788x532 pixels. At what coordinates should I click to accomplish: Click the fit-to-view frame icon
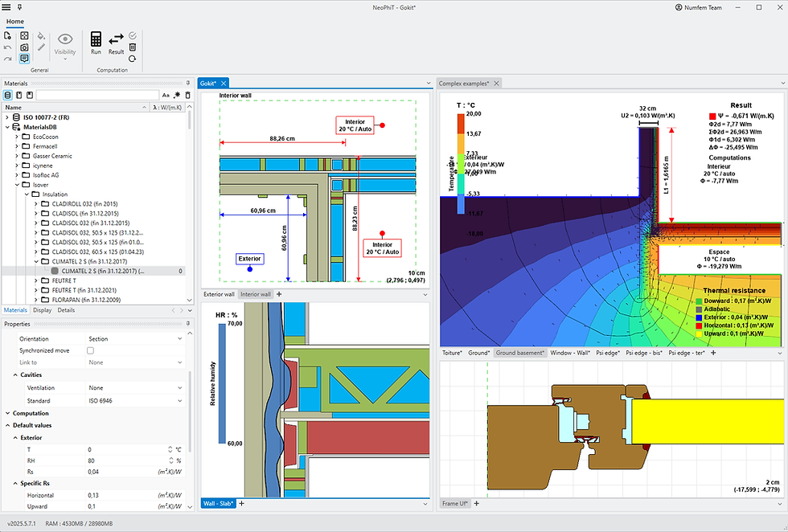[24, 35]
